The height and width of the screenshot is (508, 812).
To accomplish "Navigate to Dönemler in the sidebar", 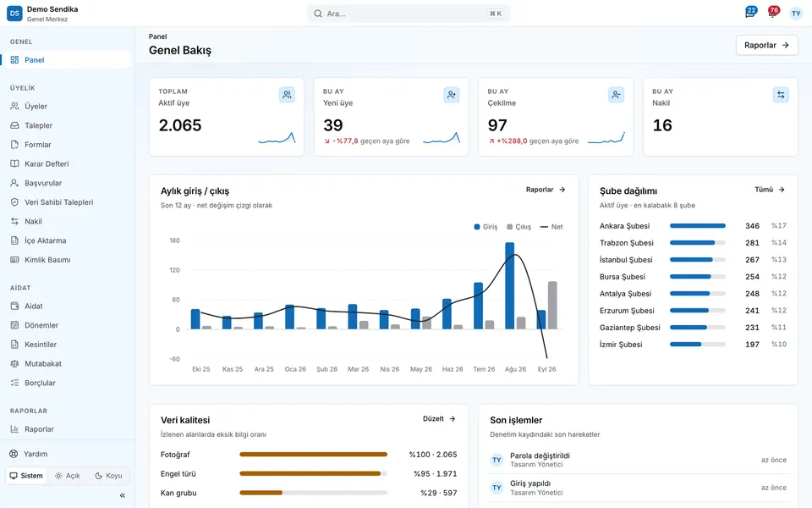I will click(x=68, y=325).
